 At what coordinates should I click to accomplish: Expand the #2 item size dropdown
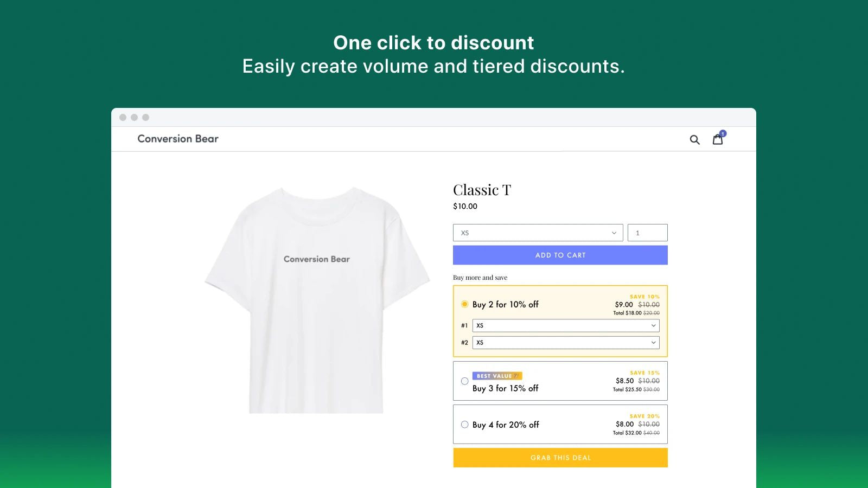(x=566, y=343)
